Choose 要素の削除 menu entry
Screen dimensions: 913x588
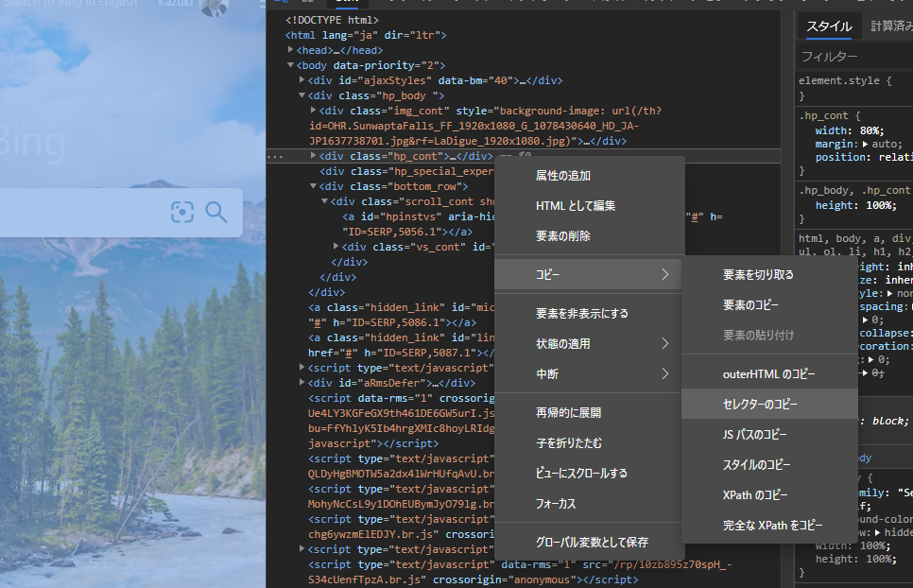coord(589,236)
